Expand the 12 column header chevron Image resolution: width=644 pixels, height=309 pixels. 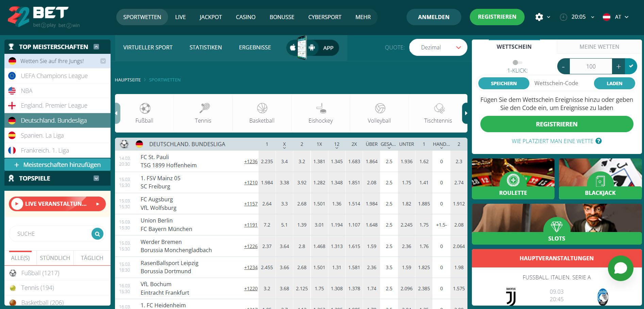click(x=337, y=148)
